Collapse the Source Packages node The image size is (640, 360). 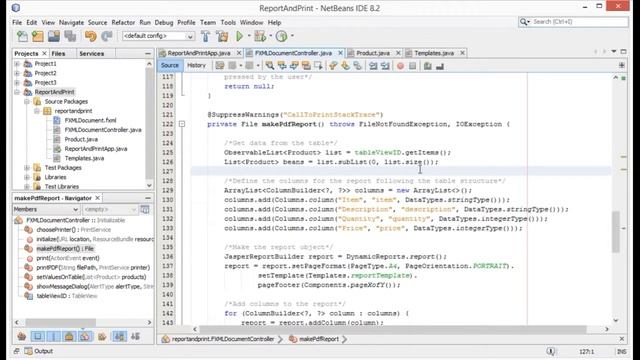point(27,101)
